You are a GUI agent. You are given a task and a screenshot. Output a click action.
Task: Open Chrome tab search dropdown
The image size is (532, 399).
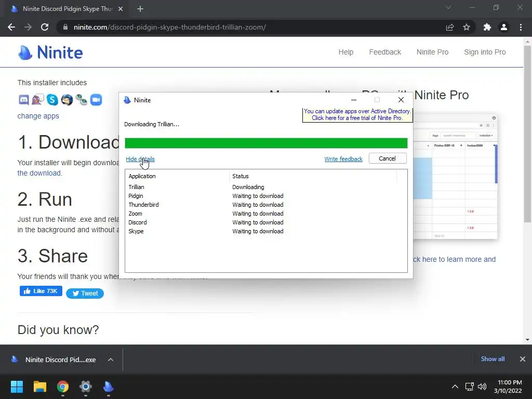click(448, 7)
